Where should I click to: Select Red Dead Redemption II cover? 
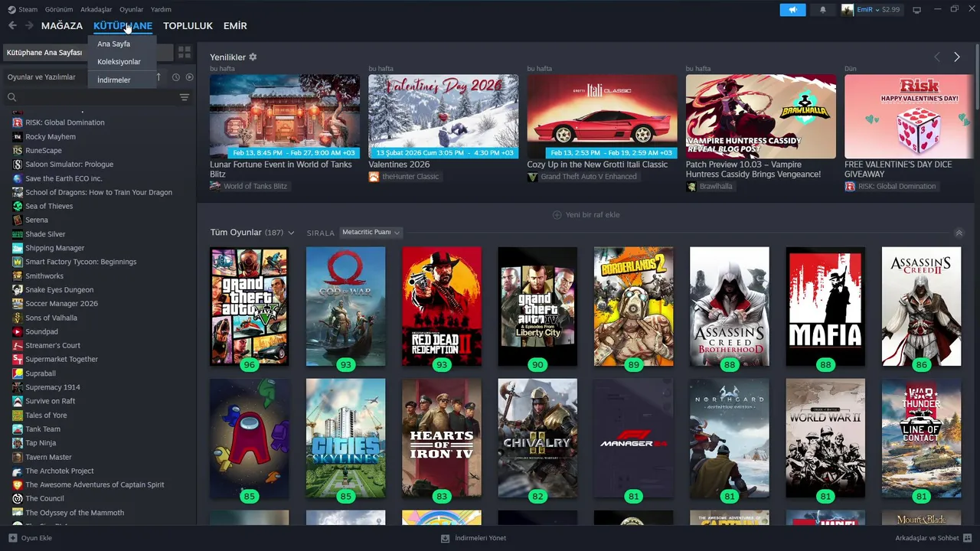[442, 306]
